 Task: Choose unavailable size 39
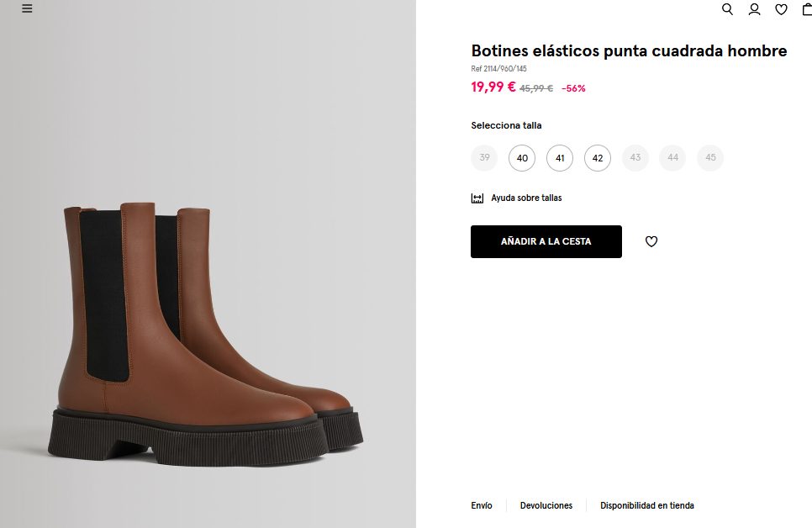(484, 158)
